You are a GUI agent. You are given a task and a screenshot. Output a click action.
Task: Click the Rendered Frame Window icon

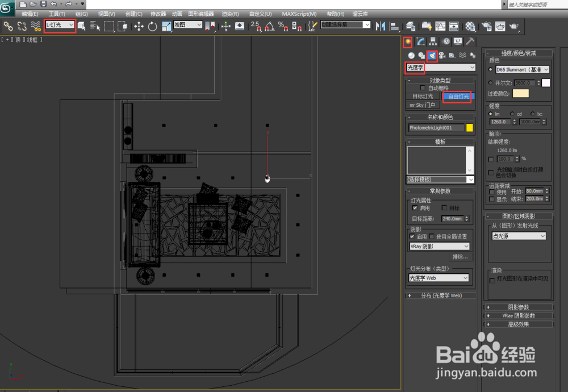point(500,26)
